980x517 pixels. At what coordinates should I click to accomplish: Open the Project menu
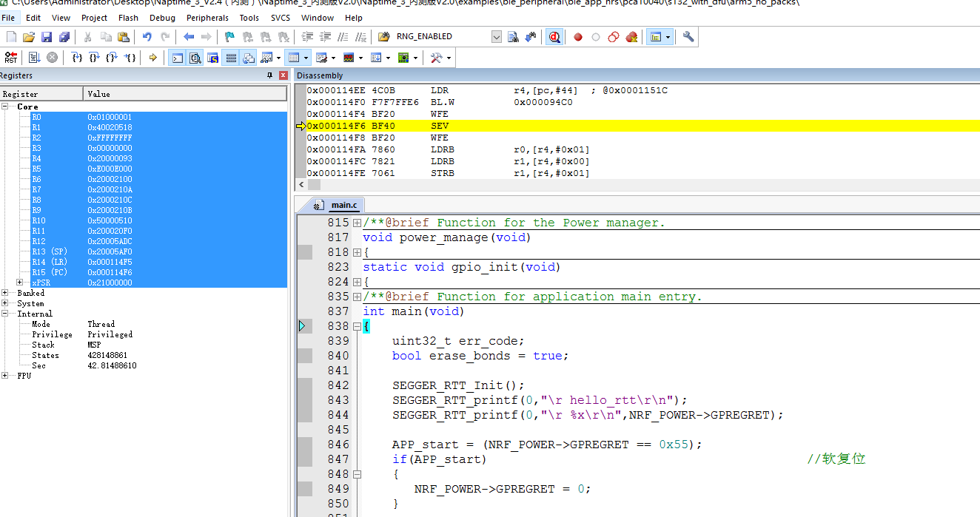[x=94, y=18]
